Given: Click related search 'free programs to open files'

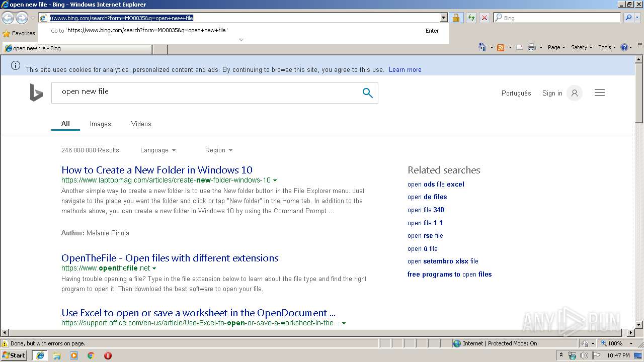Looking at the screenshot, I should (x=449, y=275).
